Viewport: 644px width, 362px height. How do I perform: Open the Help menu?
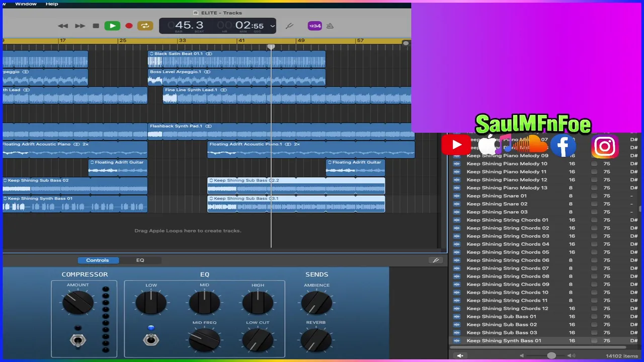(x=52, y=4)
